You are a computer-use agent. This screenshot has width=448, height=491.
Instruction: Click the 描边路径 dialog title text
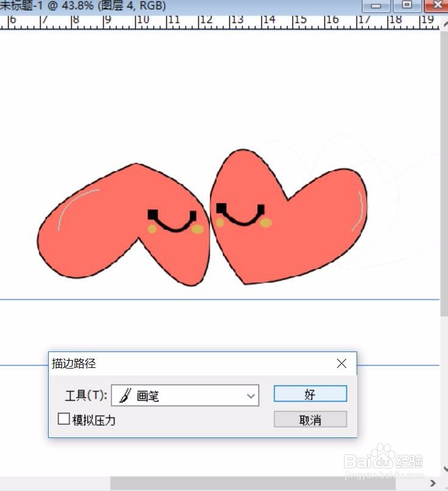pos(74,364)
